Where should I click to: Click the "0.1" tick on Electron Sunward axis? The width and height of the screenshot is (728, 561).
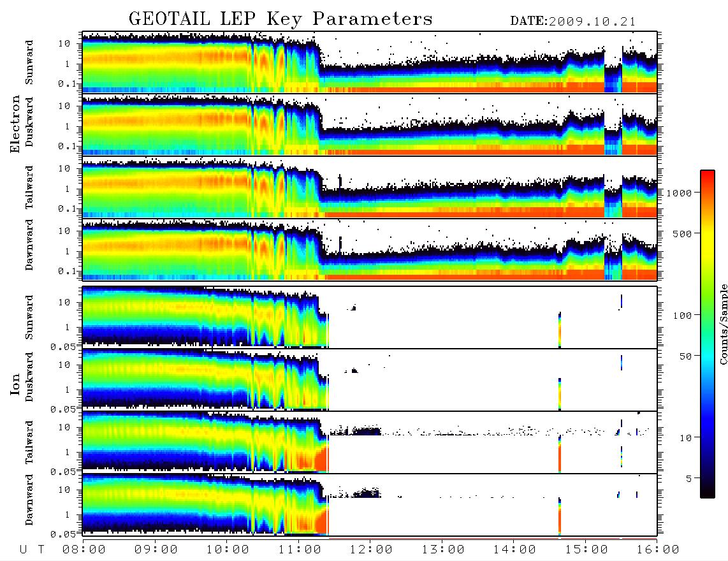point(69,84)
